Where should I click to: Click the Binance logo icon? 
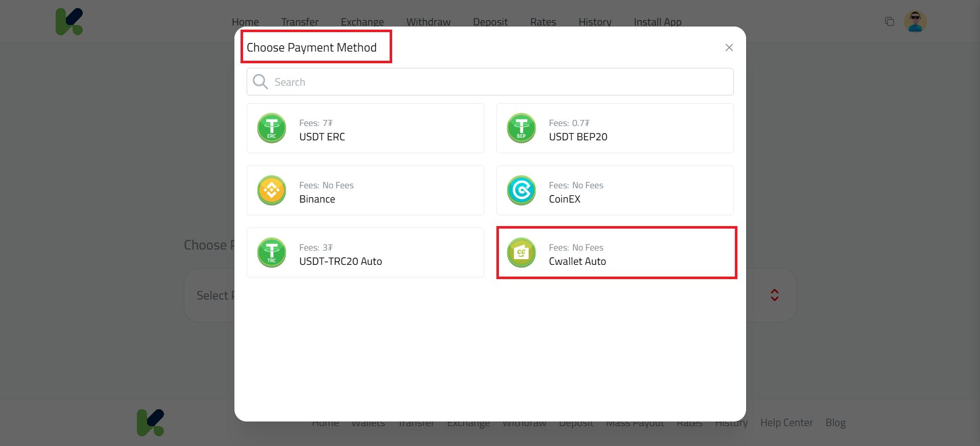[272, 190]
